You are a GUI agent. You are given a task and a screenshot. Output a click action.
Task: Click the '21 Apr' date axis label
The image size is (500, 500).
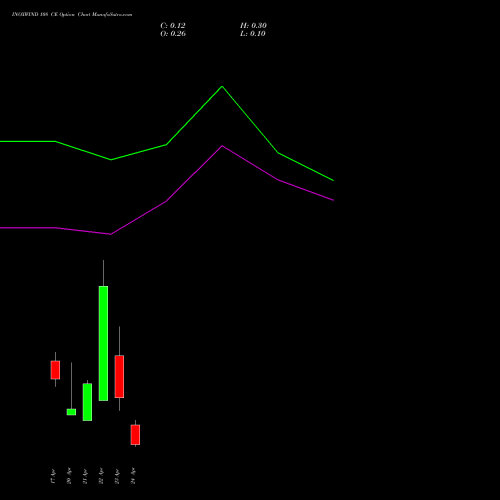point(85,476)
